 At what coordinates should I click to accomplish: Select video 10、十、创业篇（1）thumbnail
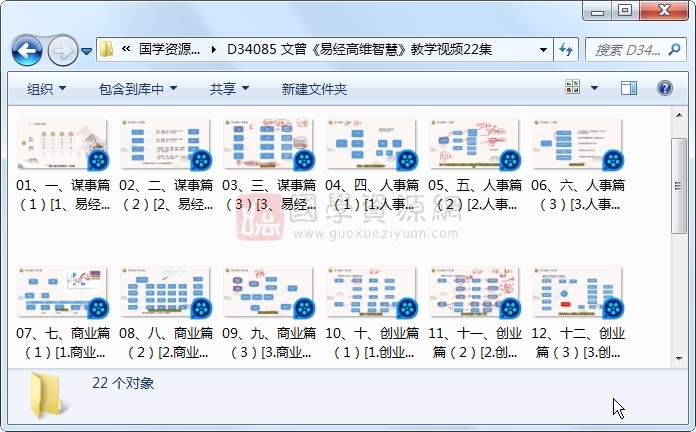click(371, 292)
